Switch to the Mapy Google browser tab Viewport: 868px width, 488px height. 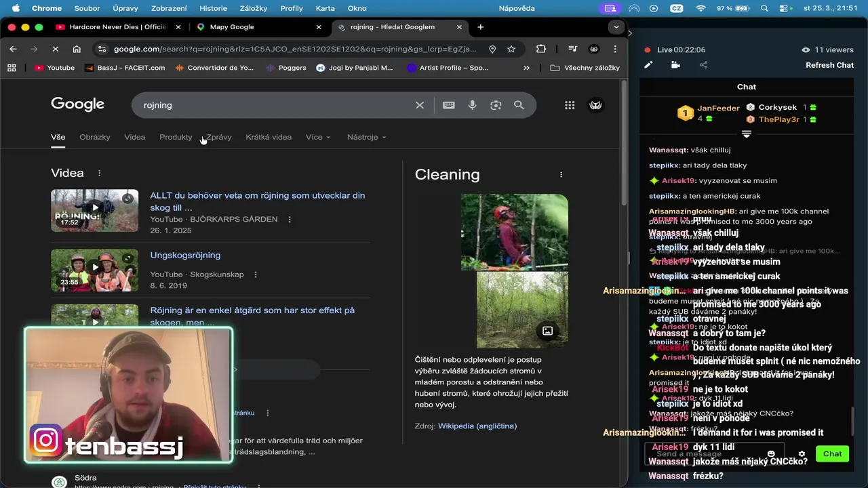click(x=260, y=27)
